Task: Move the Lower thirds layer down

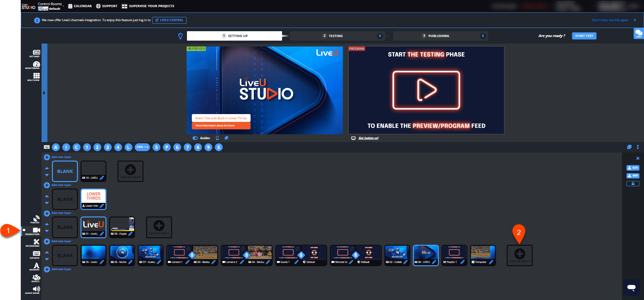Action: point(47,203)
